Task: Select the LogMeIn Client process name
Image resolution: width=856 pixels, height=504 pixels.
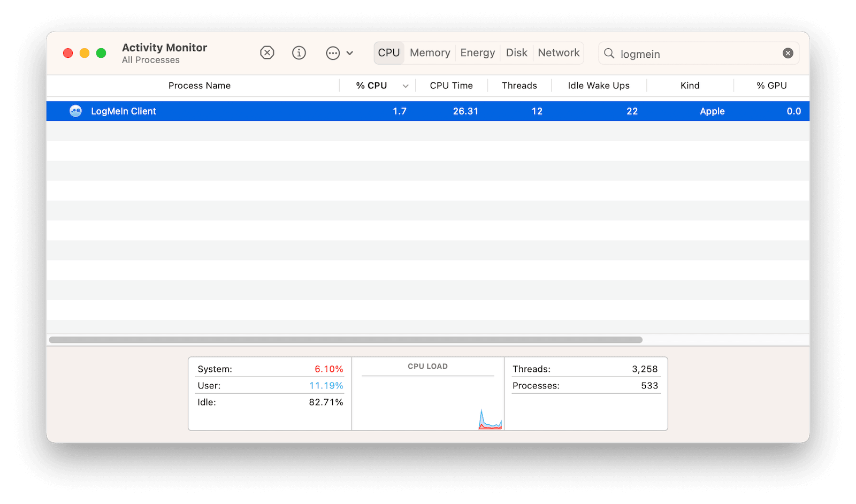Action: coord(124,111)
